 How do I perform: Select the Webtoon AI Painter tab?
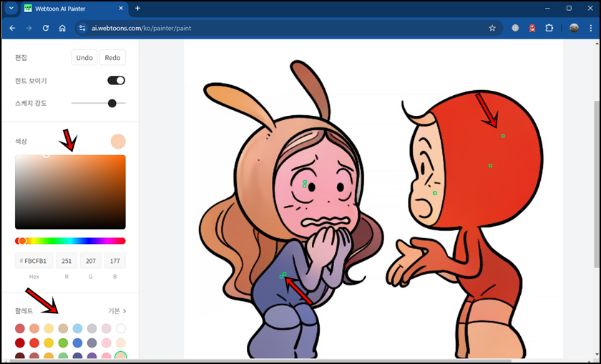pyautogui.click(x=74, y=9)
